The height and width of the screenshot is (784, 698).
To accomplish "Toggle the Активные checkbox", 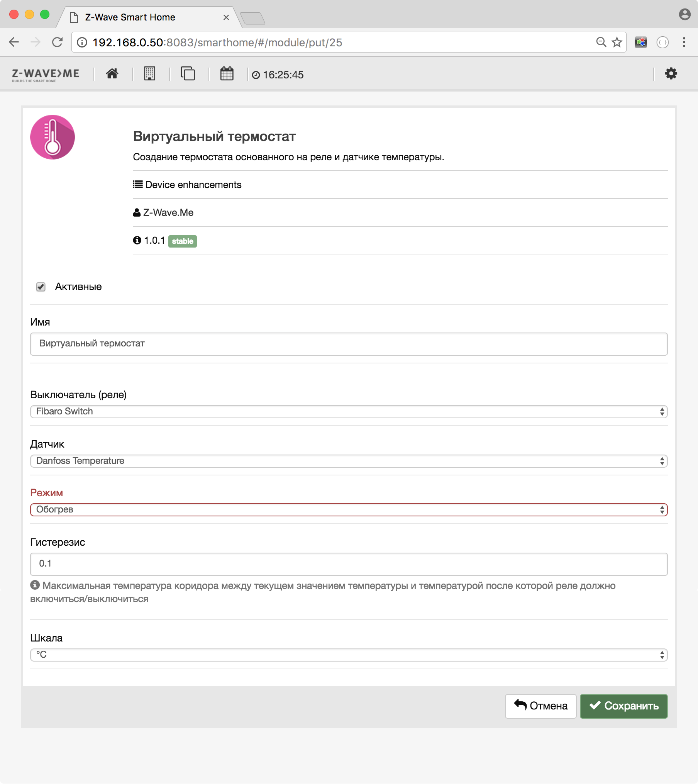I will [41, 287].
